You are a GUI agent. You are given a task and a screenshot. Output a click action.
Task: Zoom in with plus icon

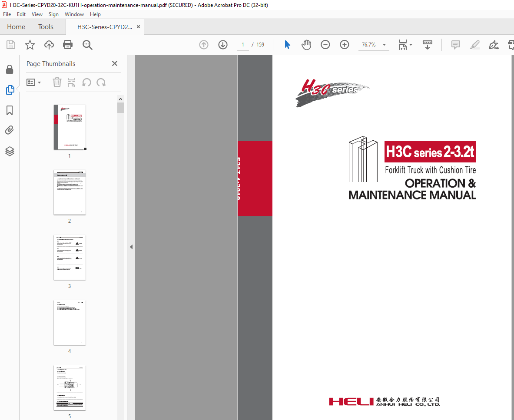coord(344,45)
